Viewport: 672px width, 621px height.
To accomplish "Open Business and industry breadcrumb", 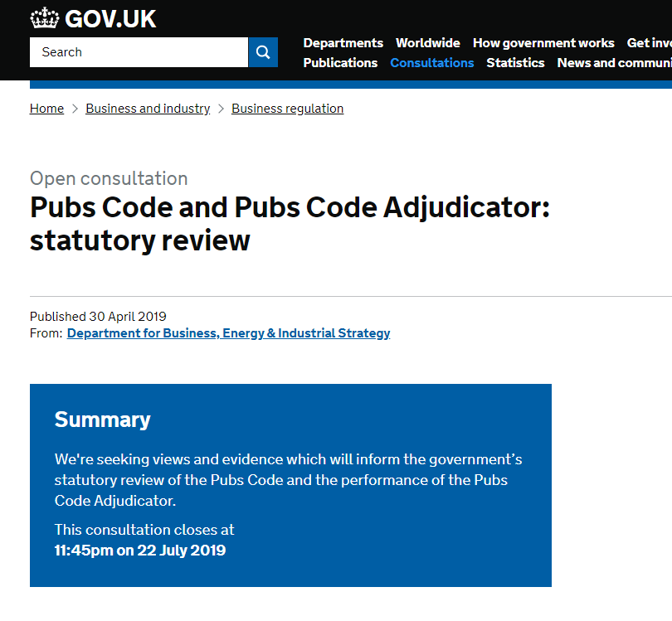I will [x=148, y=109].
